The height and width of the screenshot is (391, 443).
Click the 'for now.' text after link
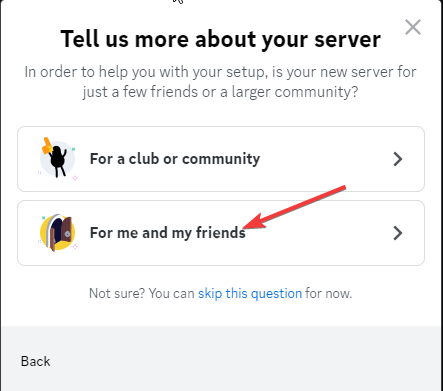[328, 294]
